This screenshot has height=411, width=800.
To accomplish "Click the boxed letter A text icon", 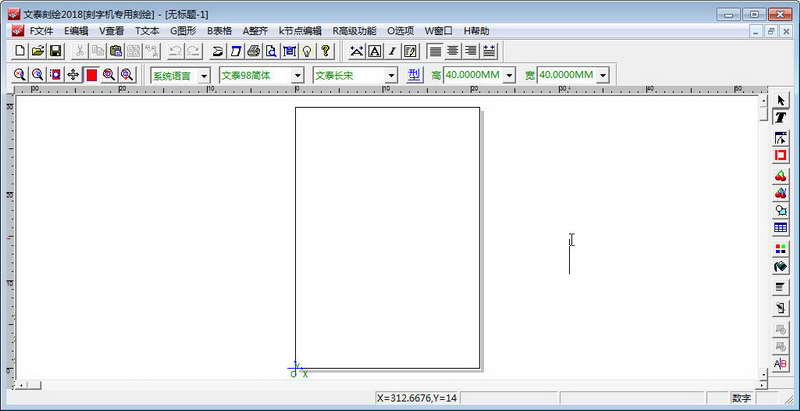I will click(375, 51).
